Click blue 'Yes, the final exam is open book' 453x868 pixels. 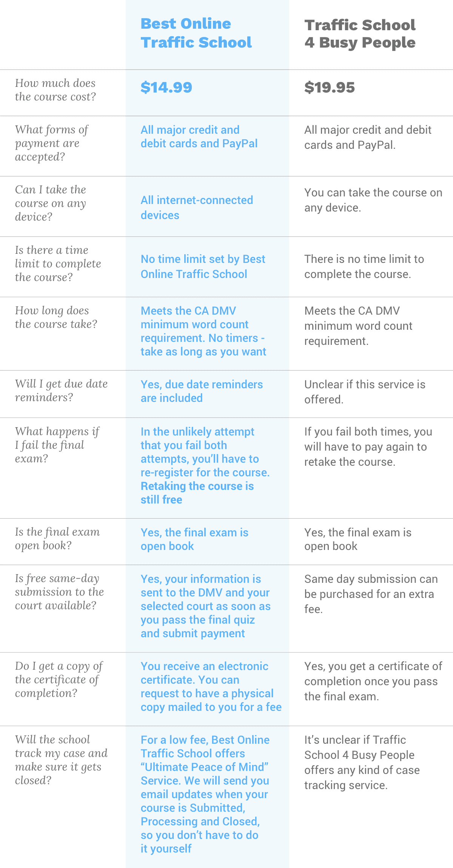[194, 539]
